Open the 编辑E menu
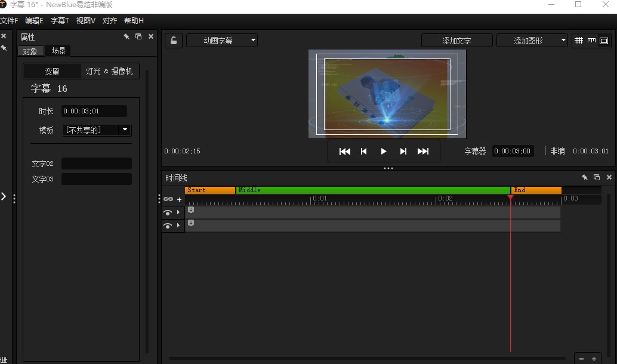Viewport: 617px width, 364px height. pyautogui.click(x=34, y=20)
